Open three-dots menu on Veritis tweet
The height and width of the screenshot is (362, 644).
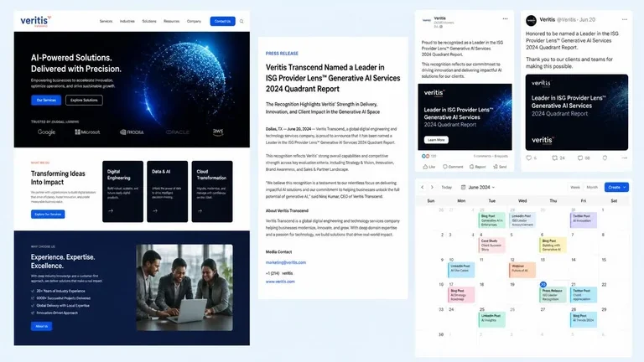pos(624,20)
